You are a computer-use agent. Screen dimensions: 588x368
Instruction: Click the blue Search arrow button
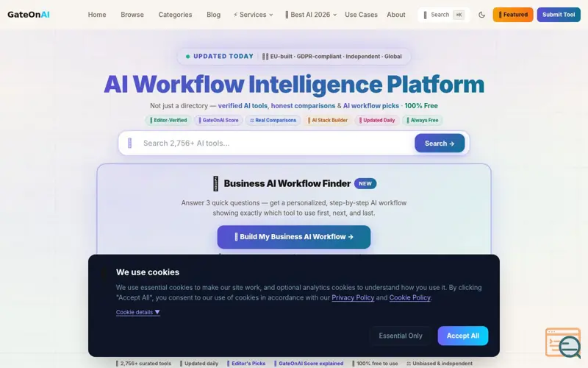click(440, 143)
